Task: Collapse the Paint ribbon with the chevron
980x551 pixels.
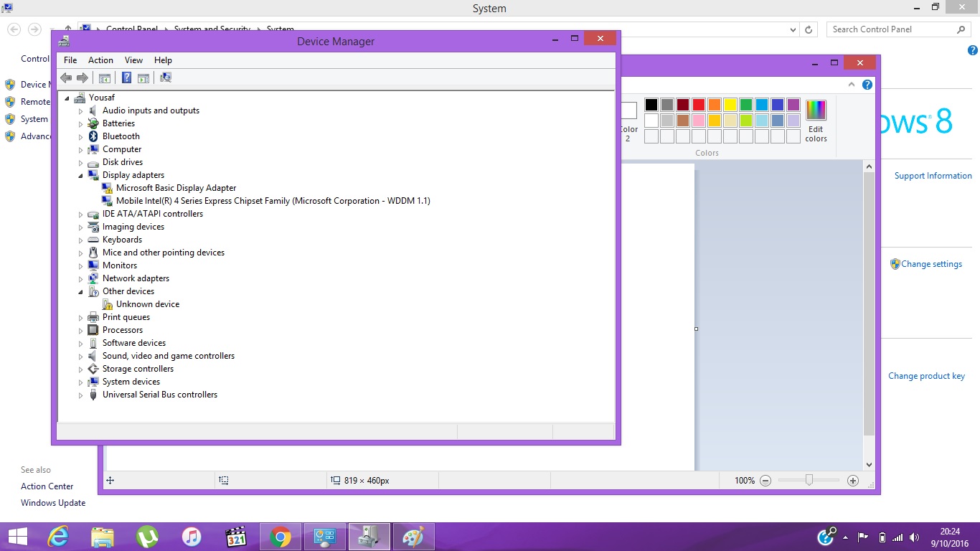Action: (x=852, y=85)
